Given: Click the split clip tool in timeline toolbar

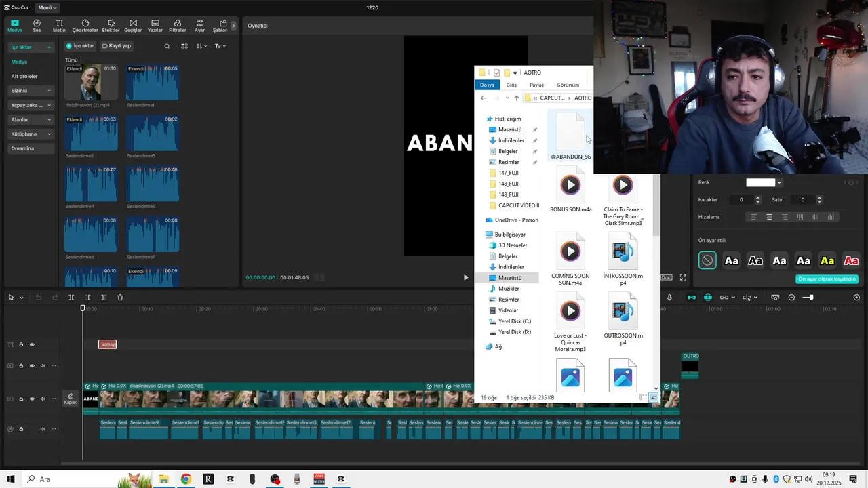Looking at the screenshot, I should pyautogui.click(x=71, y=298).
